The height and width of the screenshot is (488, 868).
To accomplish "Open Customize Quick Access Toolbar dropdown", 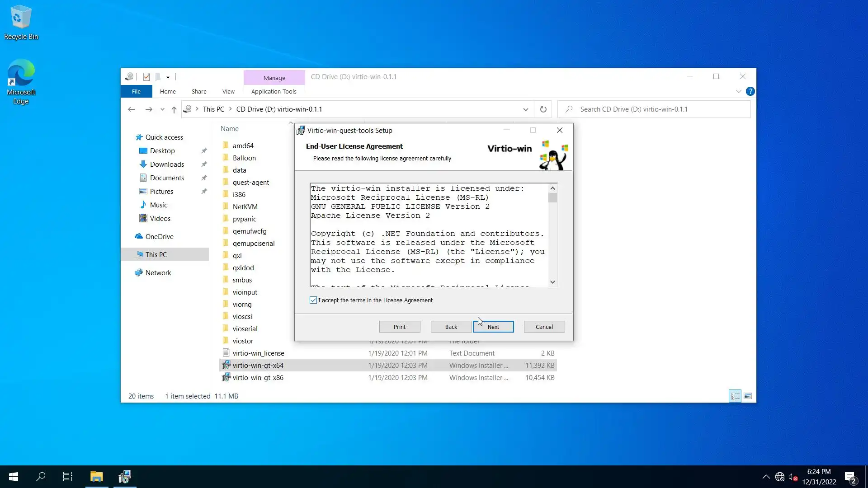I will coord(168,77).
